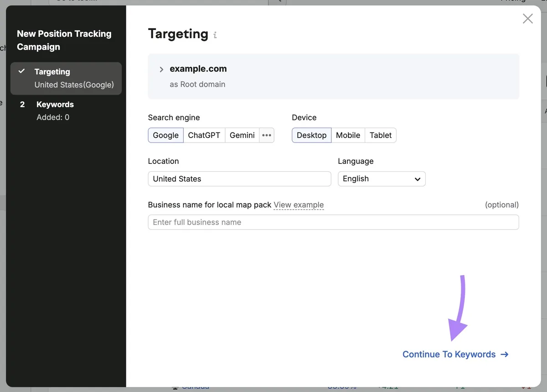
Task: Open the Language dropdown showing English
Action: click(x=382, y=179)
